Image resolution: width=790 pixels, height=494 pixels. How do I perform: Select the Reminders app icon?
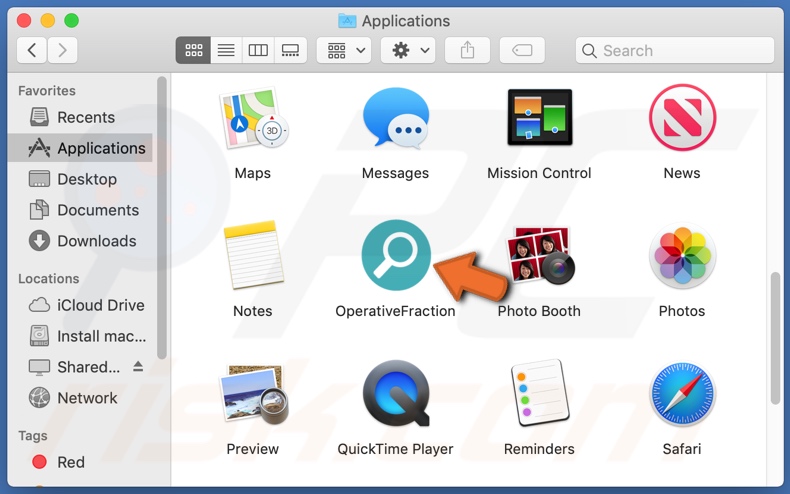pyautogui.click(x=540, y=393)
